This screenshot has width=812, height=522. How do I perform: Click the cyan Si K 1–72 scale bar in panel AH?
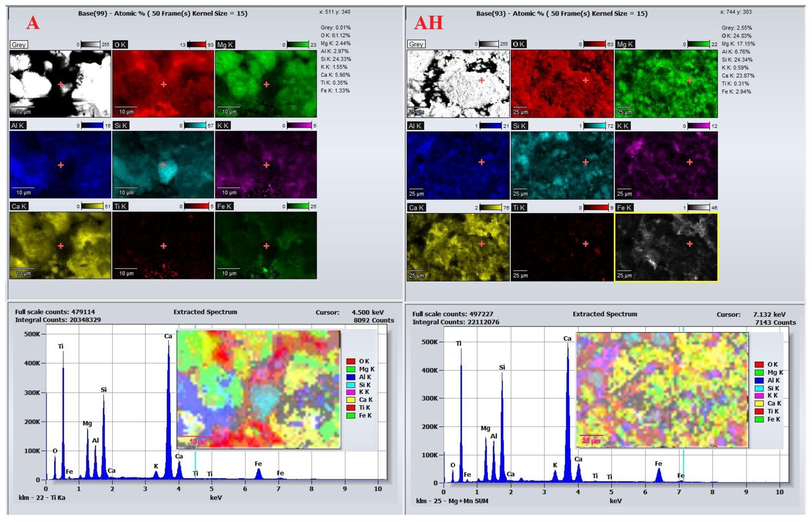(x=595, y=126)
